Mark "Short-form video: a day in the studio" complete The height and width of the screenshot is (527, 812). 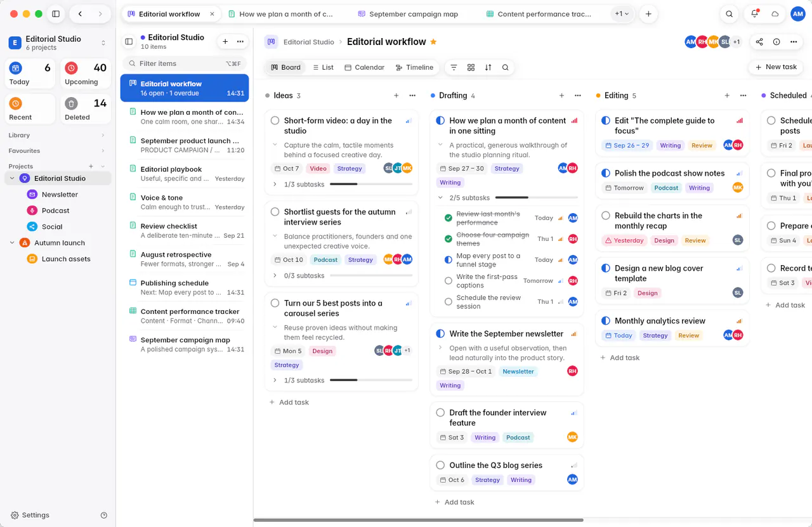tap(275, 120)
